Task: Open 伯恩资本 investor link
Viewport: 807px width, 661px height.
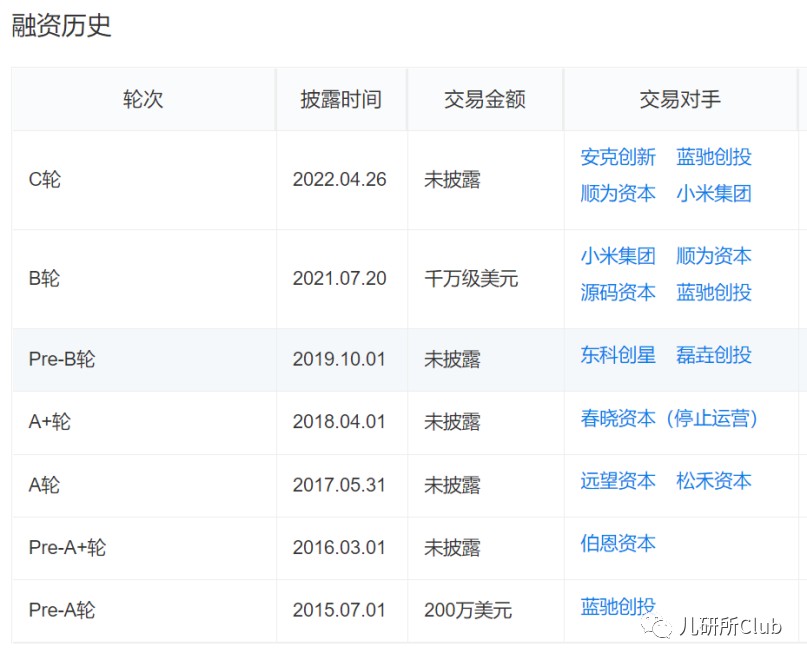Action: point(618,544)
